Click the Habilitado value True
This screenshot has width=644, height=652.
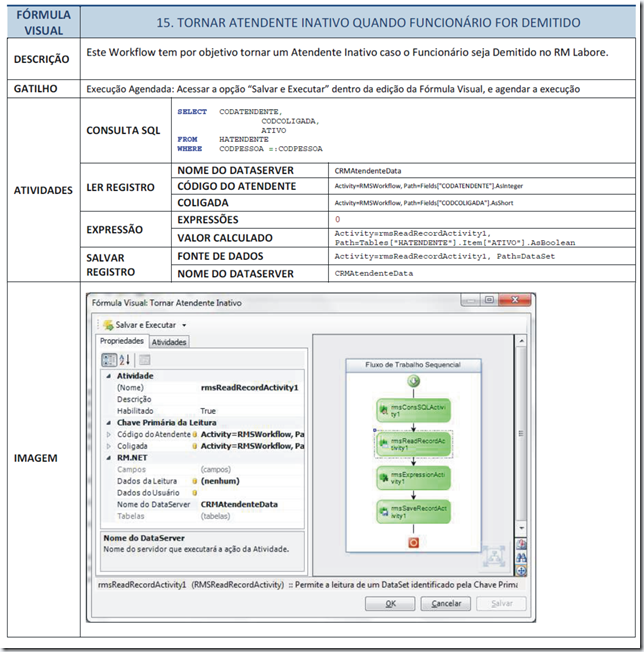208,411
